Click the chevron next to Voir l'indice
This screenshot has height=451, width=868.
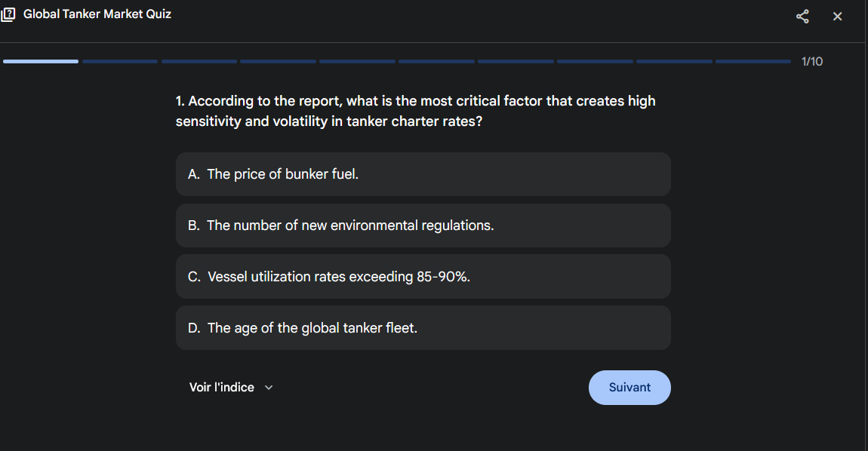tap(269, 388)
